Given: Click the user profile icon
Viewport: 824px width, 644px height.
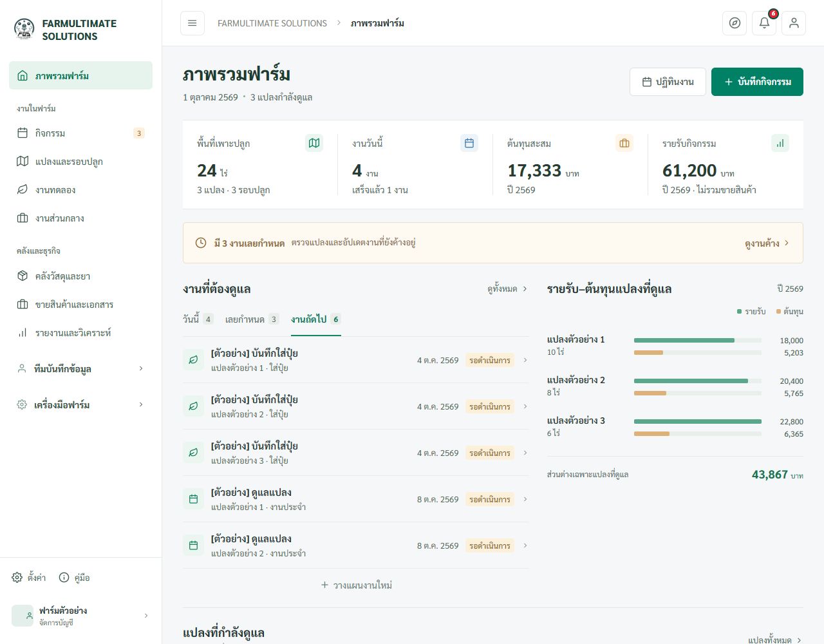Looking at the screenshot, I should (794, 23).
